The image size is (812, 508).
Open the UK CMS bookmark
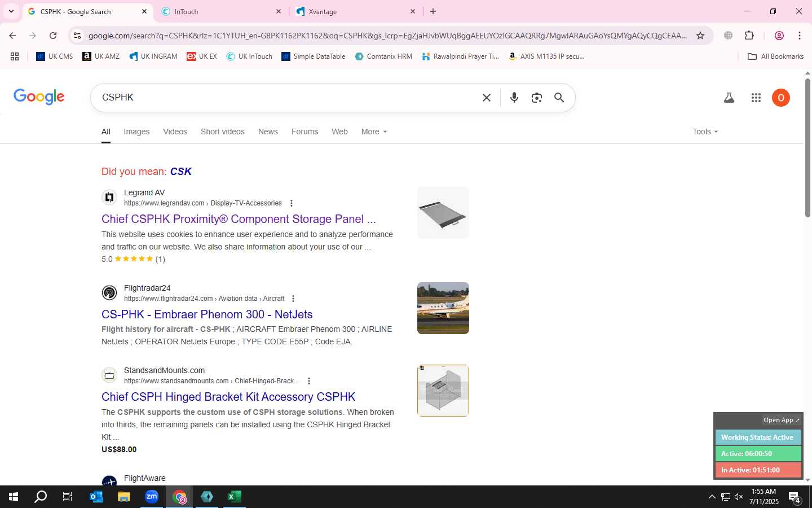(55, 56)
